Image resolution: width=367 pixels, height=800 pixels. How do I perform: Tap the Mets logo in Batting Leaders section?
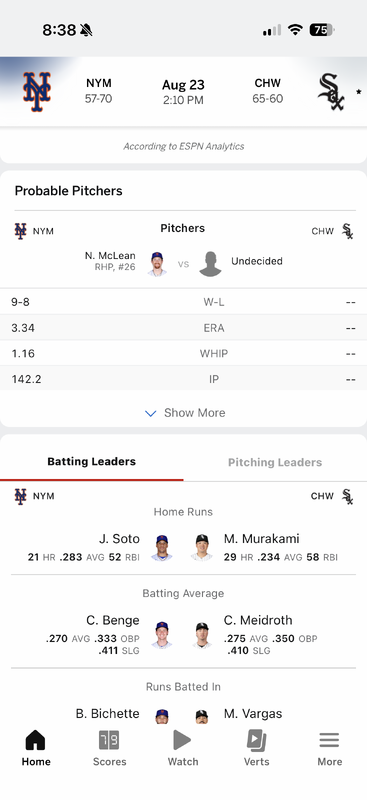20,496
